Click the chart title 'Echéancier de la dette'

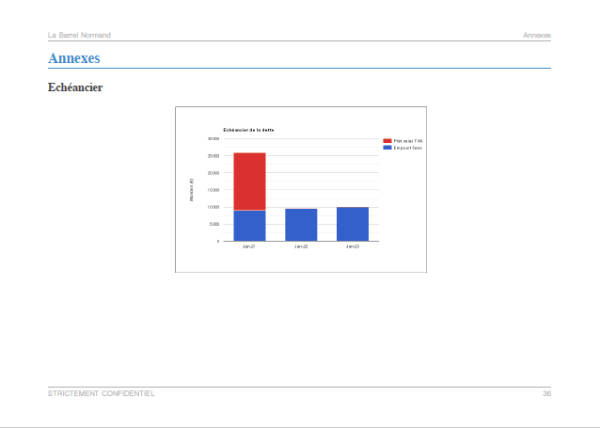point(249,130)
